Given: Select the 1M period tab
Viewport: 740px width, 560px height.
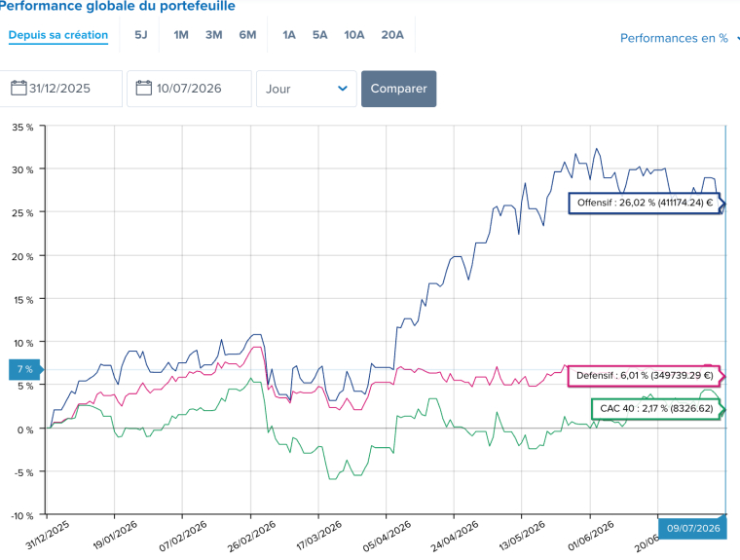Looking at the screenshot, I should coord(181,35).
